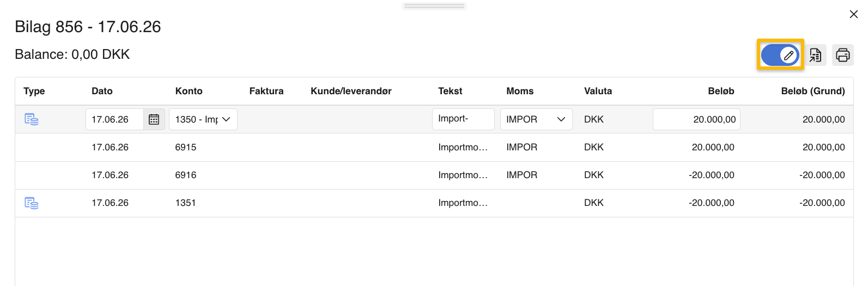The height and width of the screenshot is (286, 868).
Task: Open the Moms IMPOR dropdown
Action: point(536,119)
